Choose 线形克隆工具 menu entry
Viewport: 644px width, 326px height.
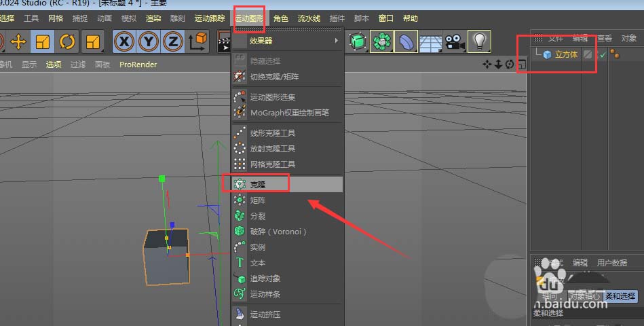click(288, 133)
